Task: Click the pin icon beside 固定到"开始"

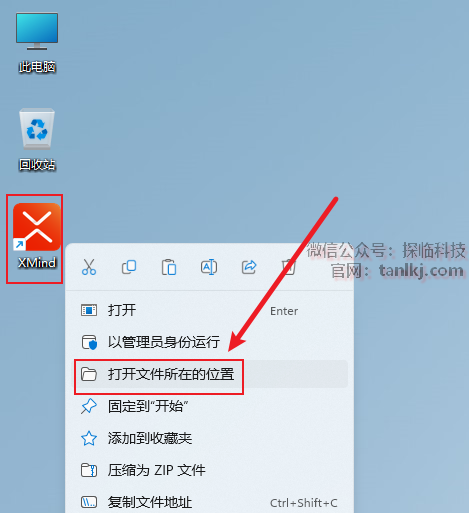Action: 89,406
